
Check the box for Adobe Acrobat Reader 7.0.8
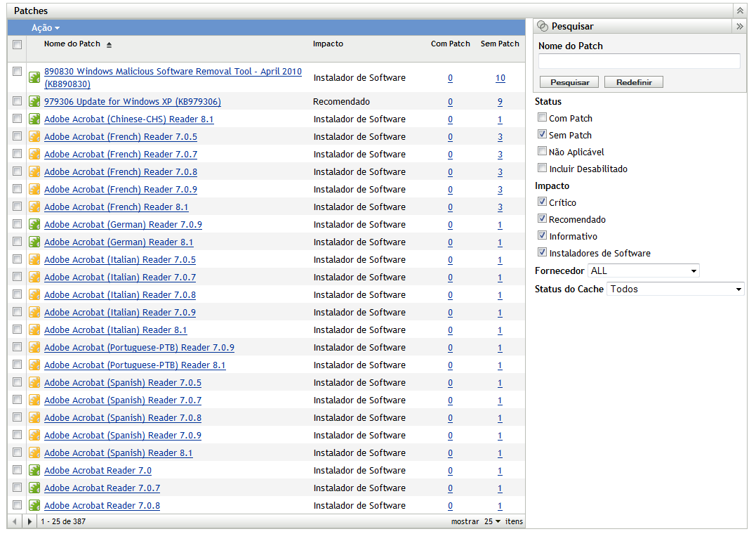pyautogui.click(x=18, y=504)
